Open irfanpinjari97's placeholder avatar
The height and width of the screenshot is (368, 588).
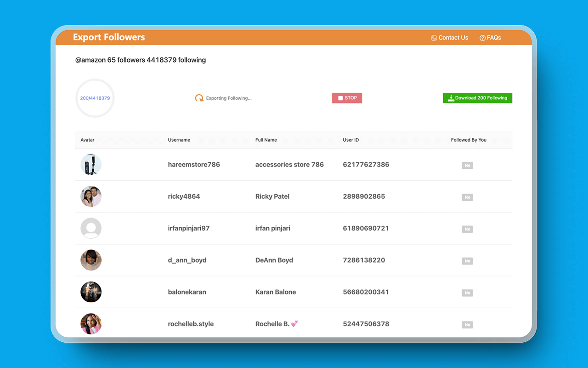pos(91,228)
